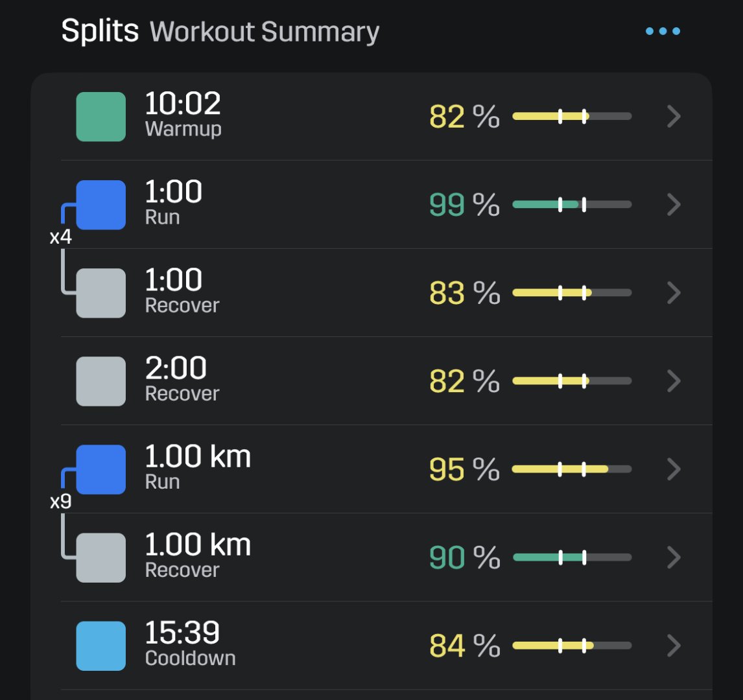
Task: Switch to the Workout Summary tab
Action: [x=265, y=32]
